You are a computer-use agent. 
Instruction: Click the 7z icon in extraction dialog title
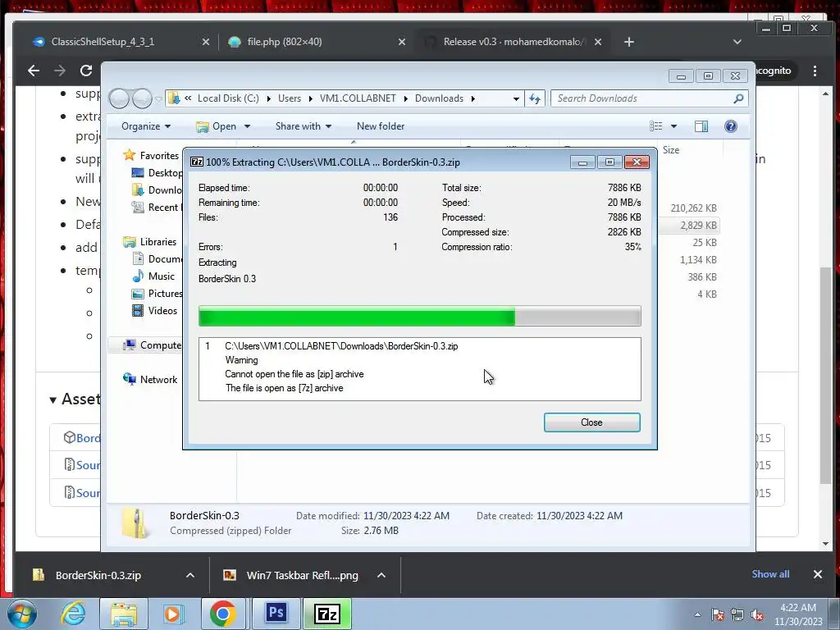pyautogui.click(x=197, y=162)
